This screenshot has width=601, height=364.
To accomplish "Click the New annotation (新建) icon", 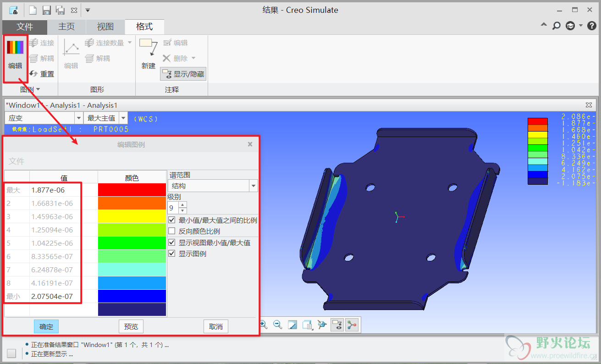I will [x=149, y=48].
